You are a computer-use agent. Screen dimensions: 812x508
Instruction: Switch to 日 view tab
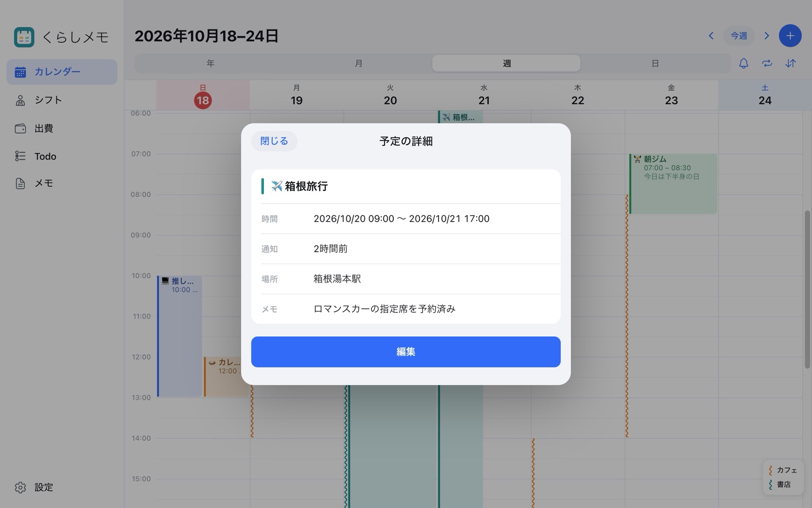[x=655, y=63]
